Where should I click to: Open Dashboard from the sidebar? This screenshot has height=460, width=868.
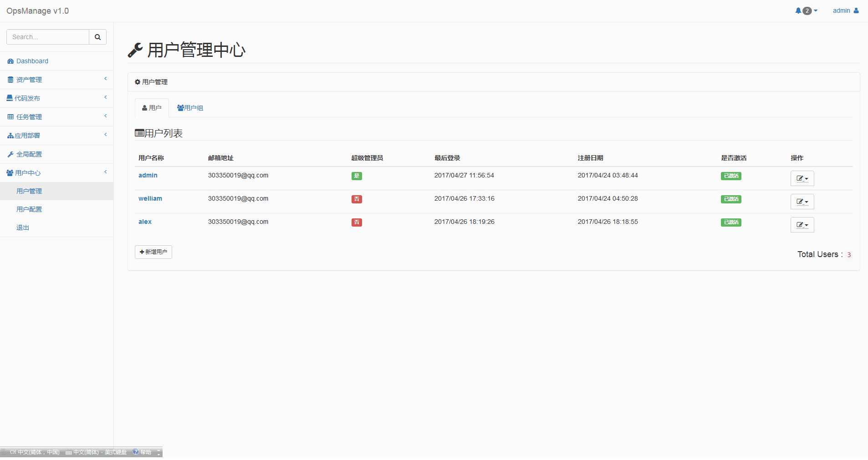32,61
